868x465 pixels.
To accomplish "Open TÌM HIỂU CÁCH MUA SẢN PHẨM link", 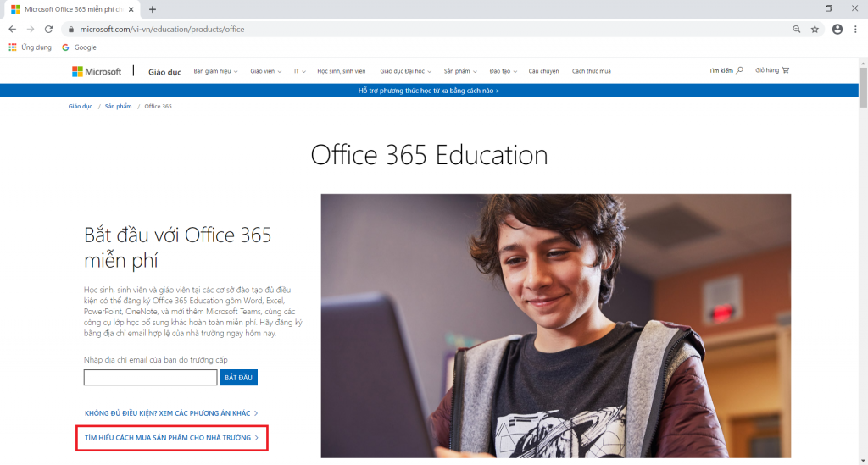I will (x=171, y=438).
